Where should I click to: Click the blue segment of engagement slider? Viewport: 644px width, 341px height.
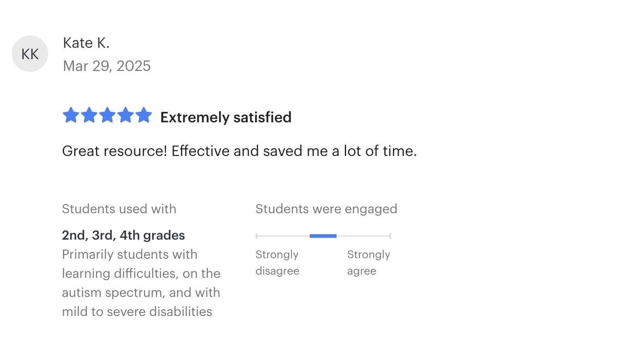323,236
